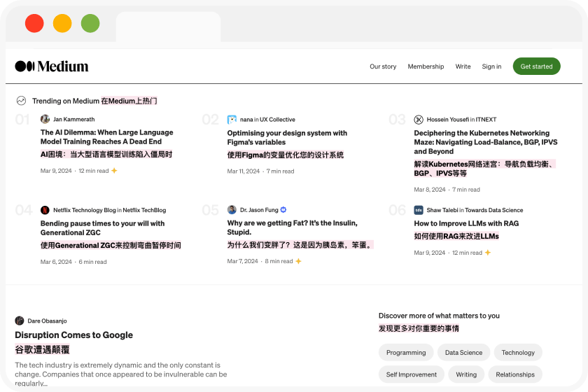Click the Medium logo

52,66
